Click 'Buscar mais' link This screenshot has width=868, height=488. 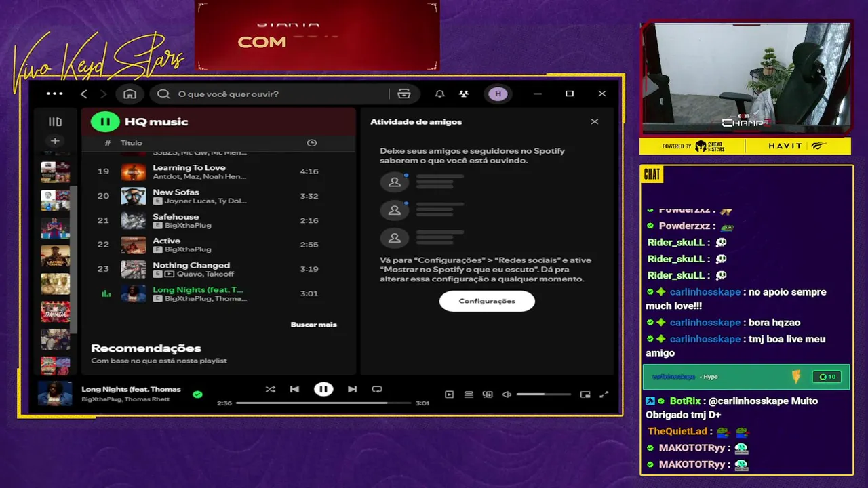(x=313, y=324)
